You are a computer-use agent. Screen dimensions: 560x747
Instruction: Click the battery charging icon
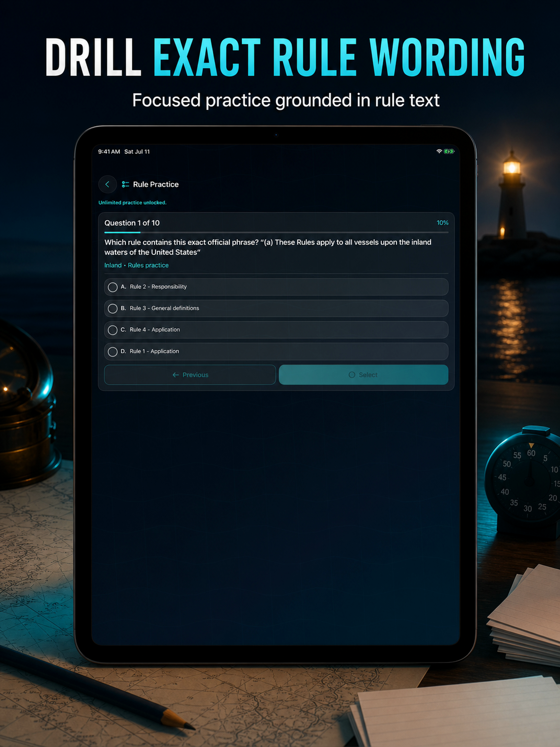[x=449, y=152]
